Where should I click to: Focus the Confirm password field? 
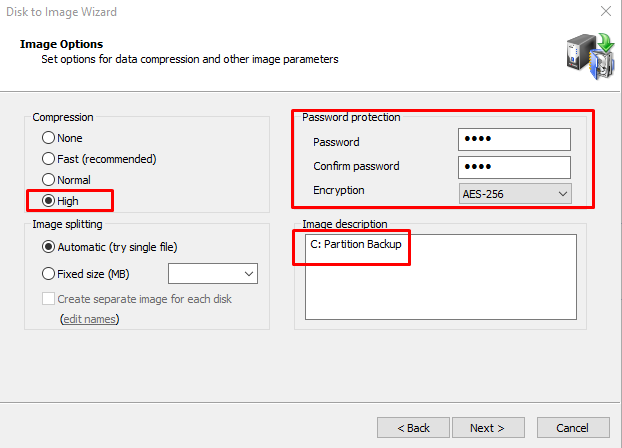click(514, 167)
